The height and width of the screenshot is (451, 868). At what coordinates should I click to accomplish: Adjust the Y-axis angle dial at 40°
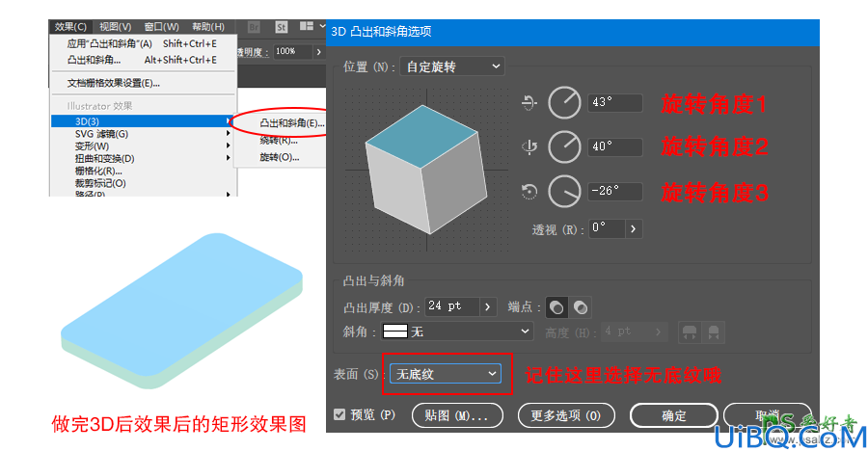(564, 147)
